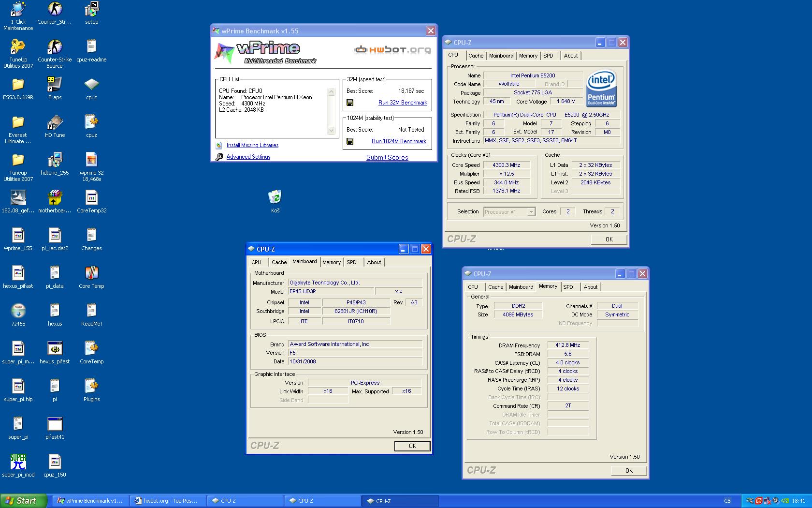Click the system tray clock showing 18:41
Image resolution: width=812 pixels, height=508 pixels.
pos(798,501)
